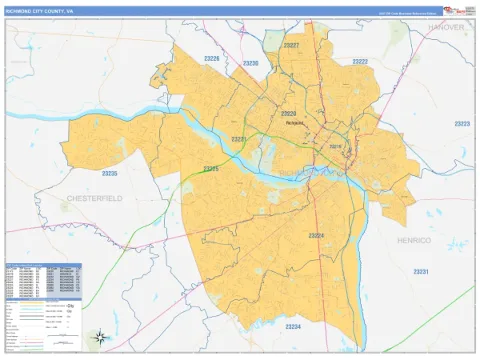
Task: Click ZIP code label 23235
Action: [x=110, y=174]
